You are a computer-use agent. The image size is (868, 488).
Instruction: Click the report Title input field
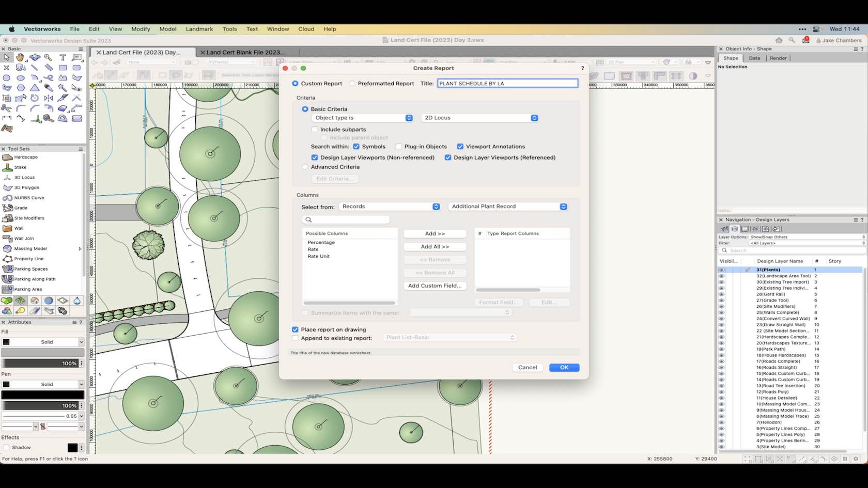point(507,83)
